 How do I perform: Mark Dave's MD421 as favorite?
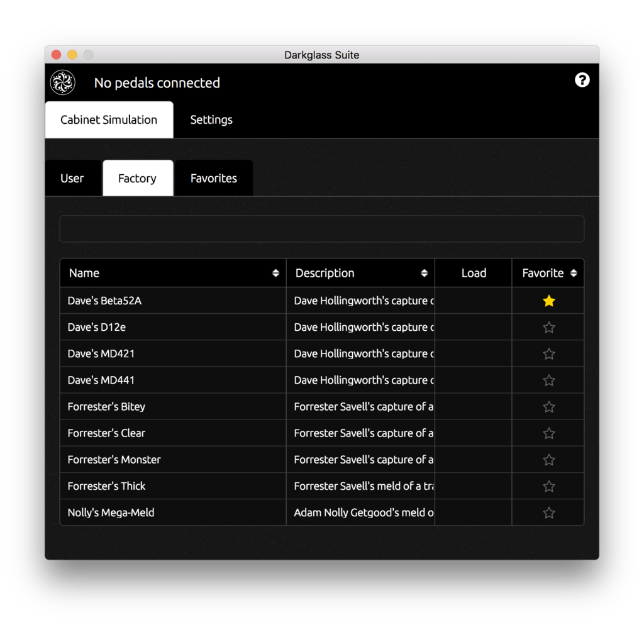[549, 354]
